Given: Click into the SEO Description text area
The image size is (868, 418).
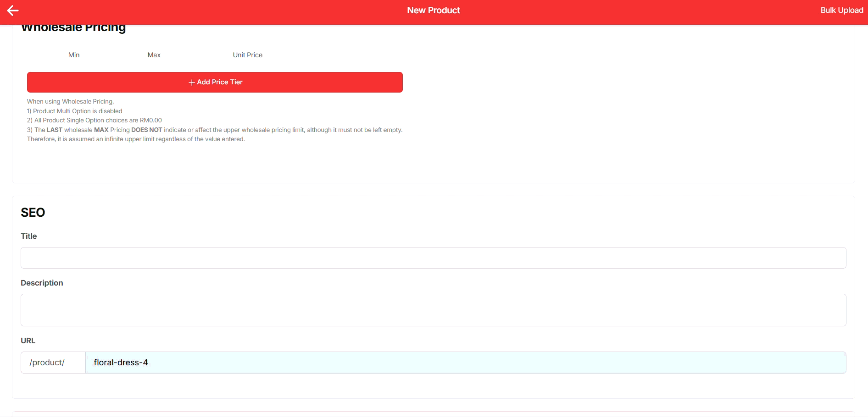Looking at the screenshot, I should point(433,310).
